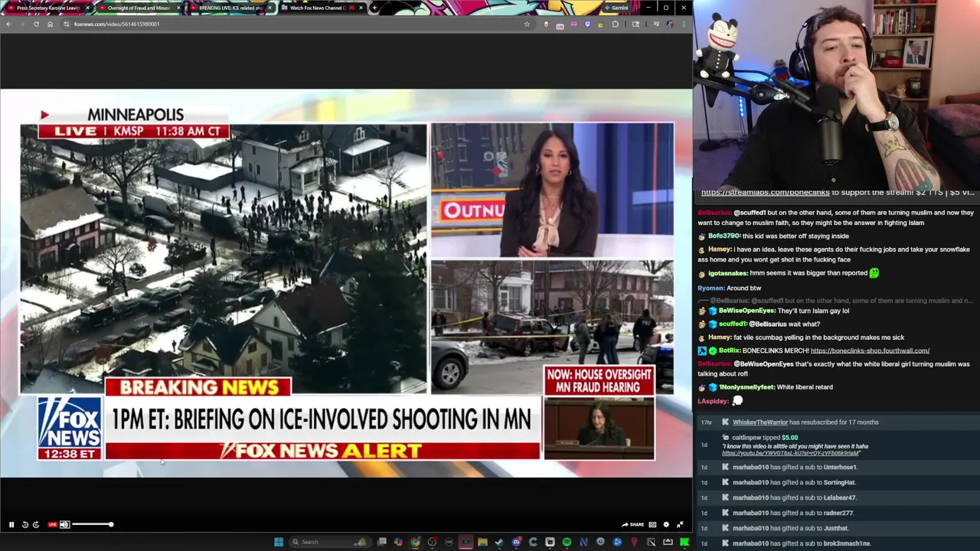This screenshot has width=980, height=551.
Task: Open the streamlabs.com/boneclinks link
Action: [x=765, y=193]
